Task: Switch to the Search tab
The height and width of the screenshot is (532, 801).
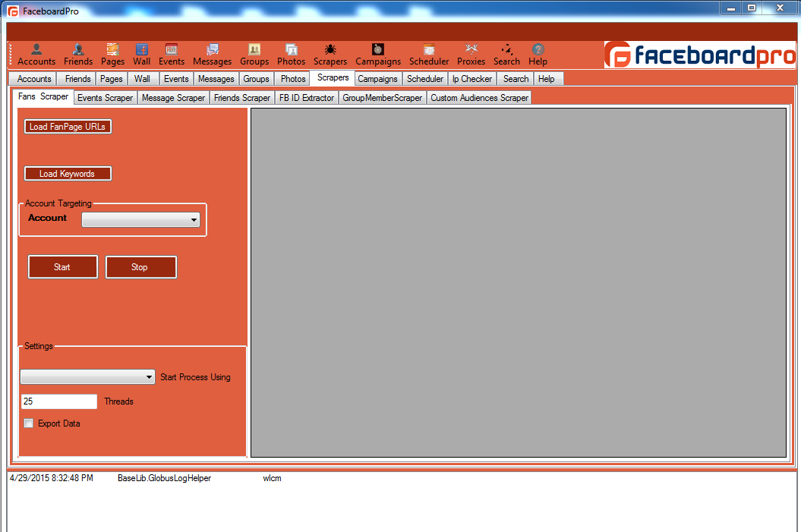Action: [x=516, y=79]
